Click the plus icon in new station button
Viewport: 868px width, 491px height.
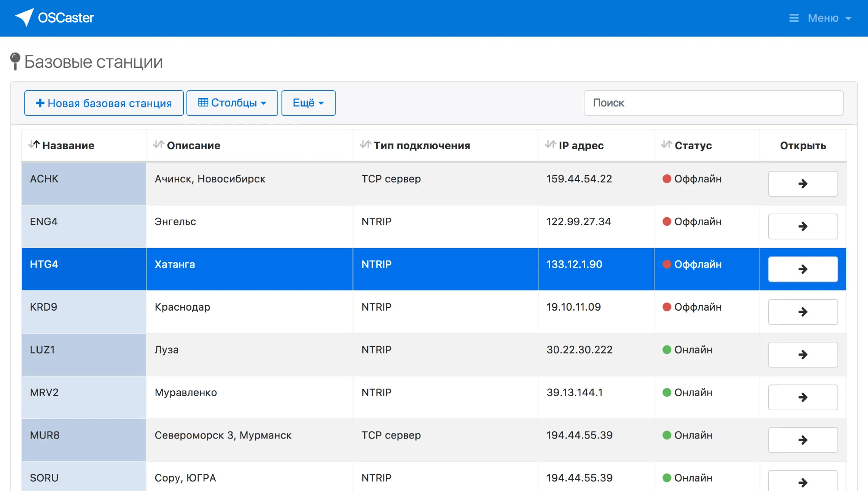(40, 103)
